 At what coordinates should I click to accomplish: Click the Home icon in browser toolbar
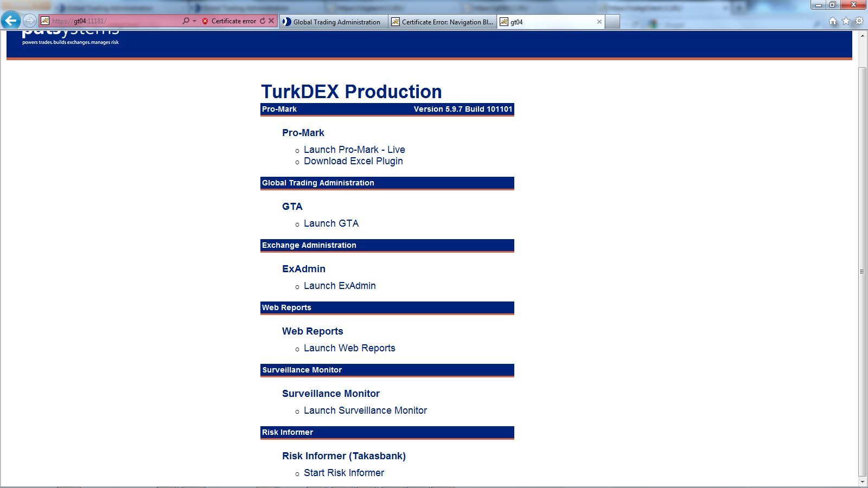[x=833, y=21]
